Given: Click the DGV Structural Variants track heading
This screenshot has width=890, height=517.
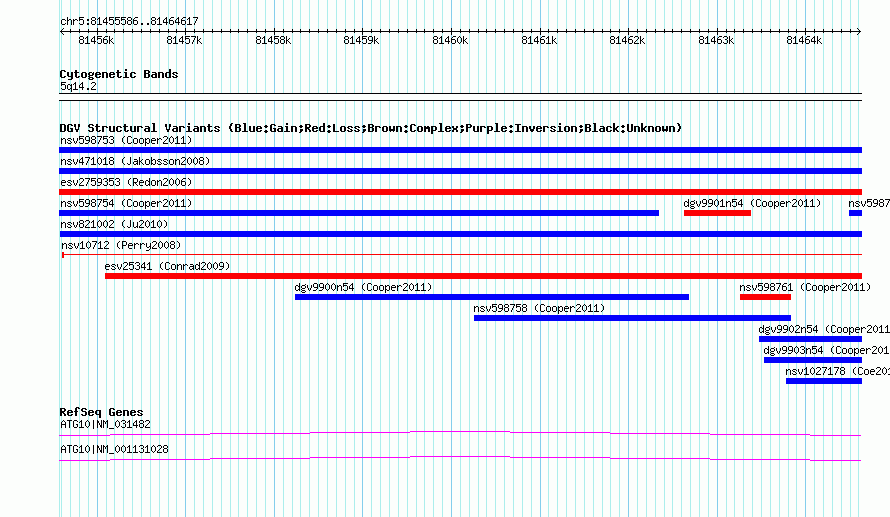Looking at the screenshot, I should [371, 128].
